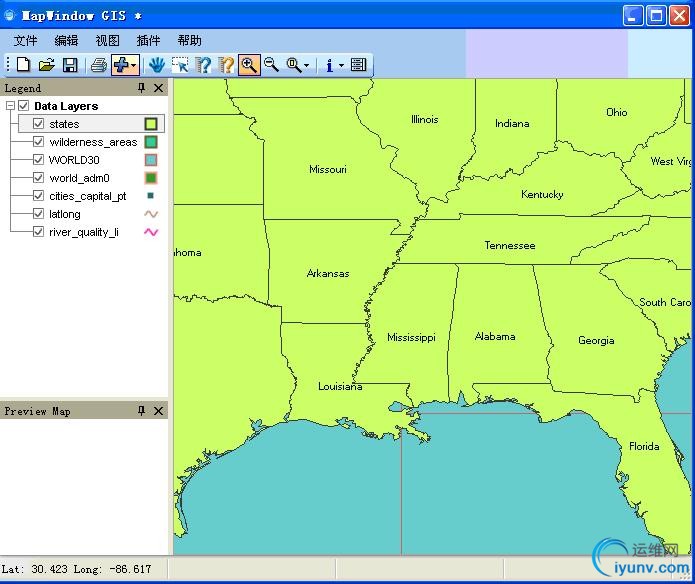Click the Print icon in the toolbar
695x584 pixels.
pos(99,65)
